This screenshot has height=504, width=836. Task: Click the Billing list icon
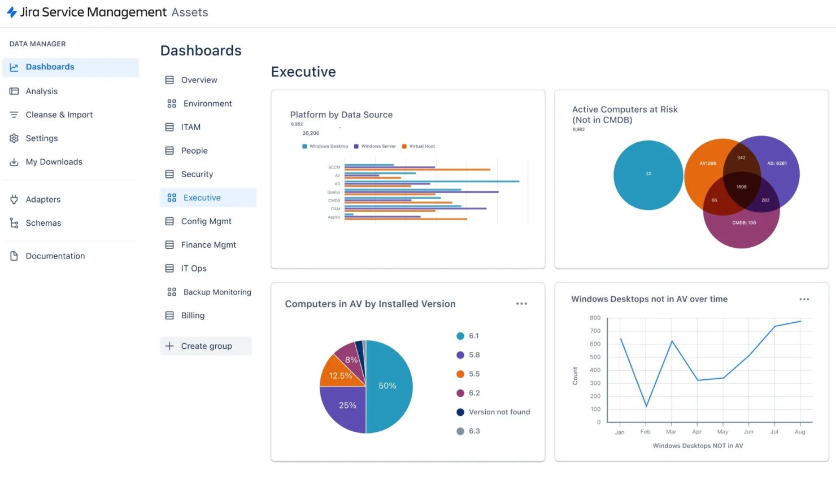tap(169, 315)
